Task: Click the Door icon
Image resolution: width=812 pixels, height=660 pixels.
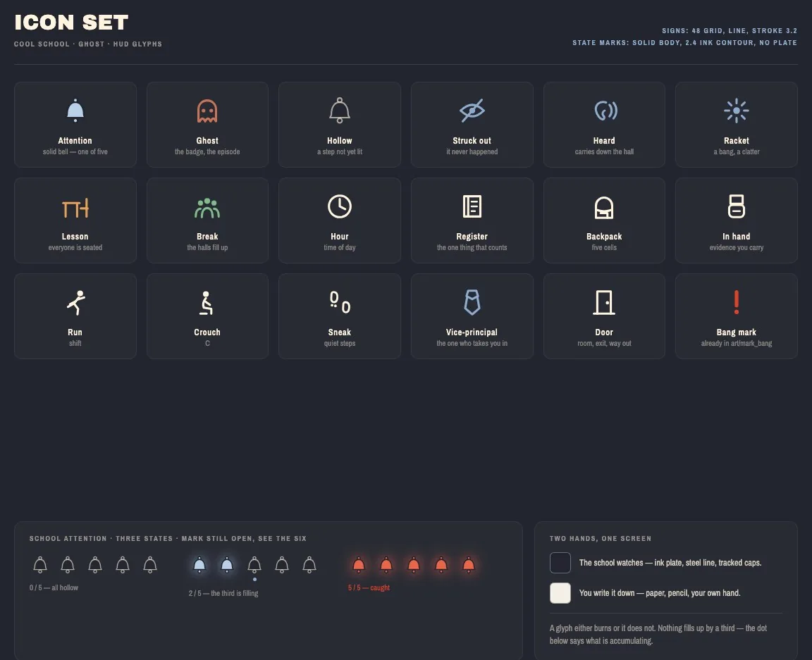Action: click(x=604, y=302)
